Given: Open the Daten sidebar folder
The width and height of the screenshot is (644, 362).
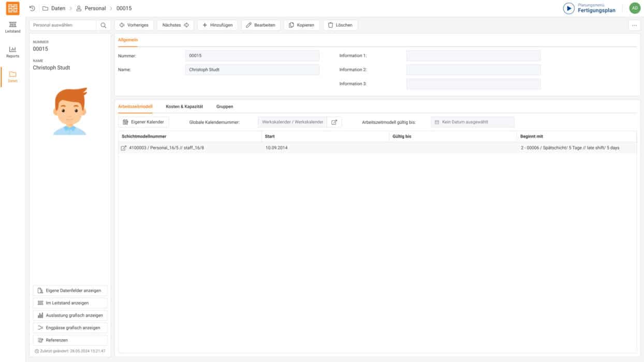Looking at the screenshot, I should [12, 77].
